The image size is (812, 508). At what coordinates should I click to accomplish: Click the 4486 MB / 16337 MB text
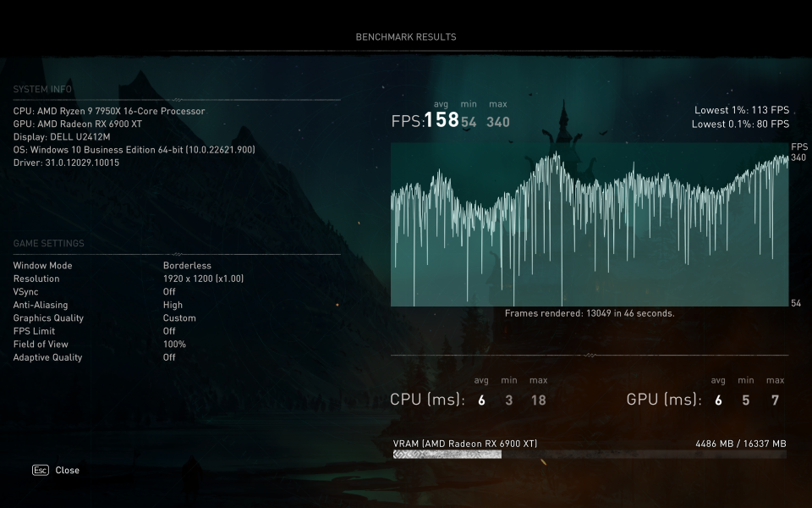coord(741,444)
